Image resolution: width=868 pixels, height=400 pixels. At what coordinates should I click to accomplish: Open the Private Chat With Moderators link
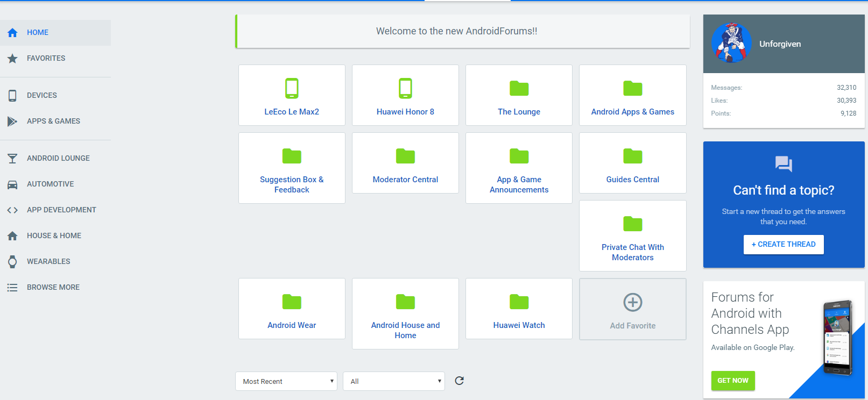coord(632,252)
